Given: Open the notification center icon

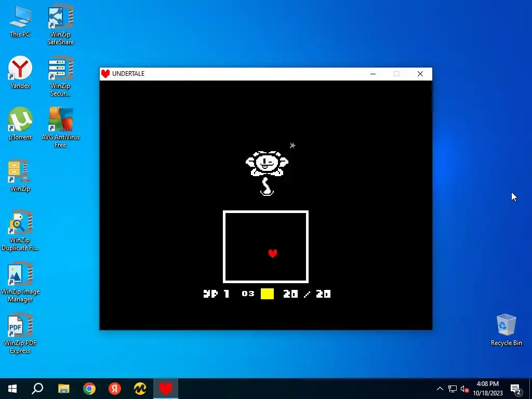Looking at the screenshot, I should 516,389.
